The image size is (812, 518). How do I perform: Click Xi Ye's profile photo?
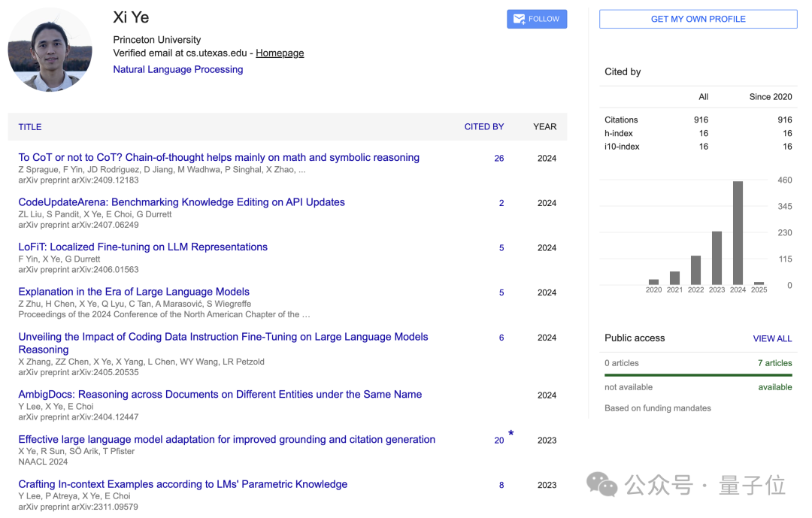point(50,50)
